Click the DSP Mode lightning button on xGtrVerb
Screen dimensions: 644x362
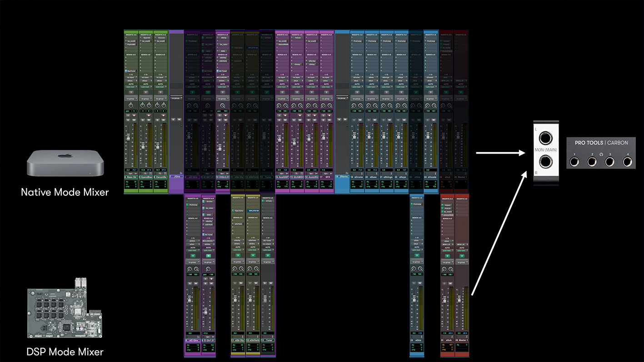click(253, 255)
